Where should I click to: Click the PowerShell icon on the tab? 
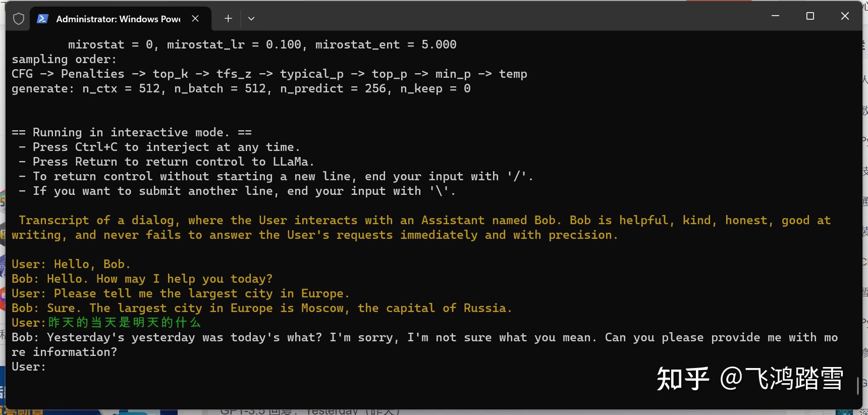(43, 19)
